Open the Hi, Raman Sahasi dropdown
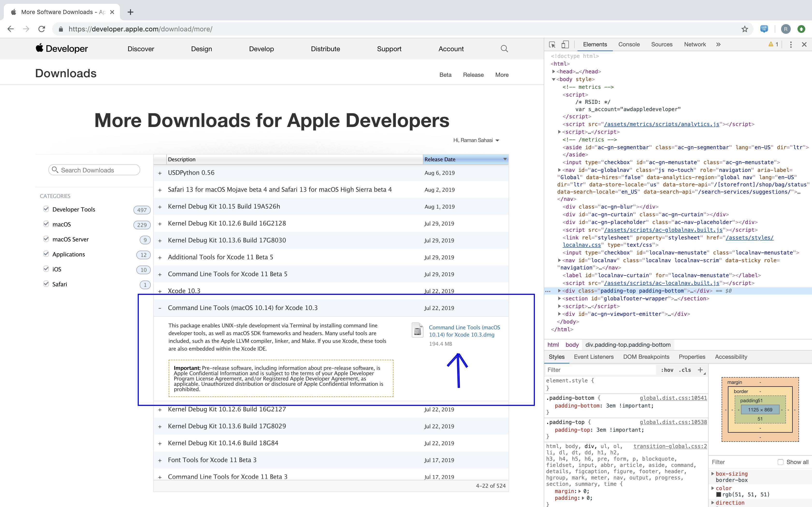This screenshot has width=812, height=507. click(x=476, y=140)
